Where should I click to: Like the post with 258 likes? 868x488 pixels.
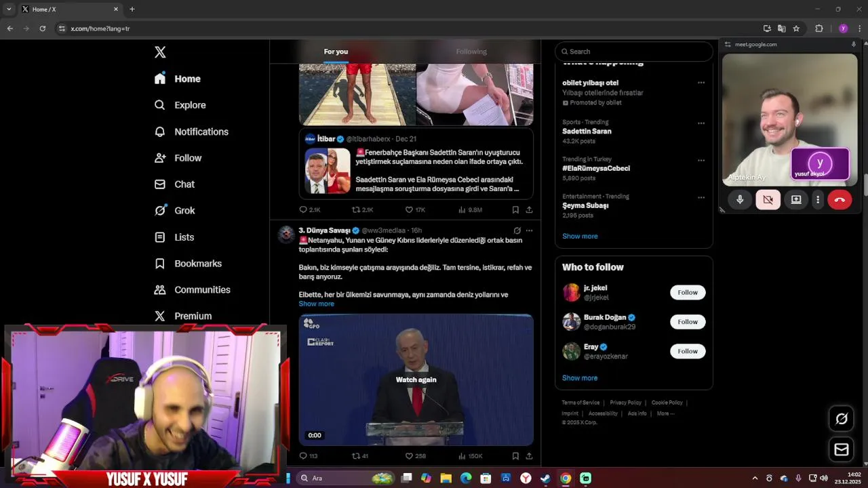415,456
